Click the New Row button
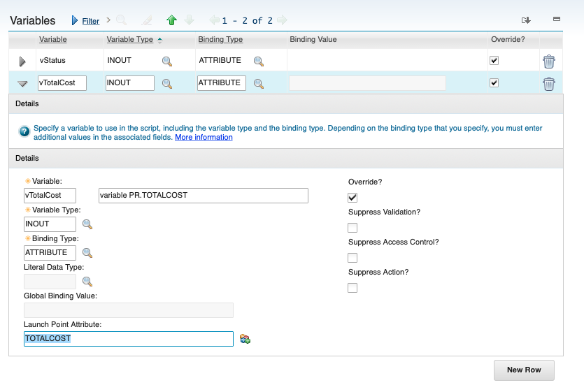The image size is (584, 392). (x=524, y=370)
